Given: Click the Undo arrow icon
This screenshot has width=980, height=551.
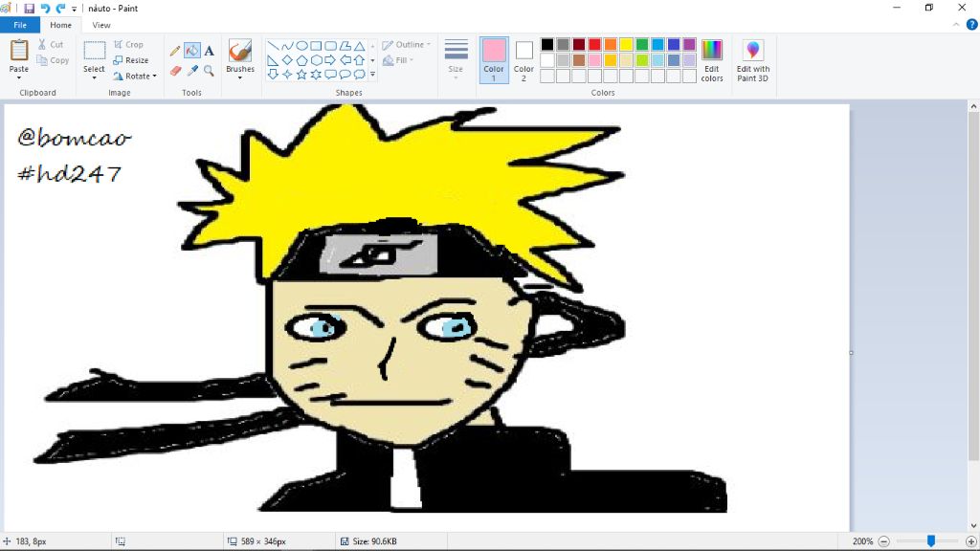Looking at the screenshot, I should (x=45, y=8).
